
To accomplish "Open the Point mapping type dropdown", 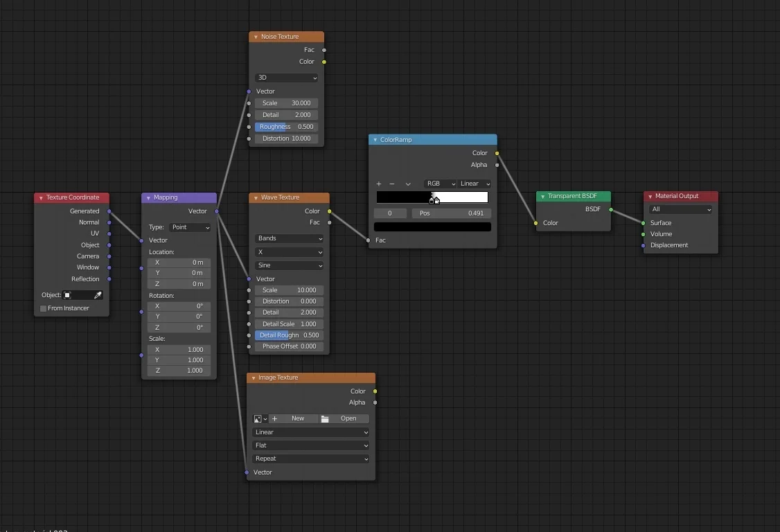I will [190, 227].
